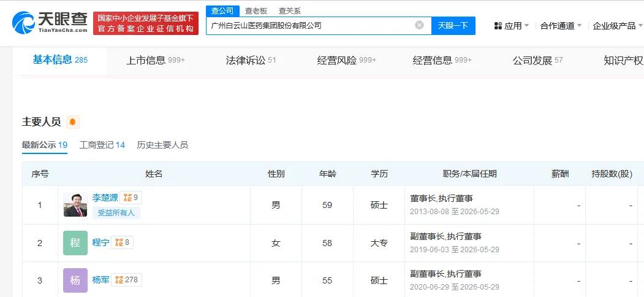Image resolution: width=644 pixels, height=297 pixels.
Task: Click the 姓名 column header
Action: (x=154, y=174)
